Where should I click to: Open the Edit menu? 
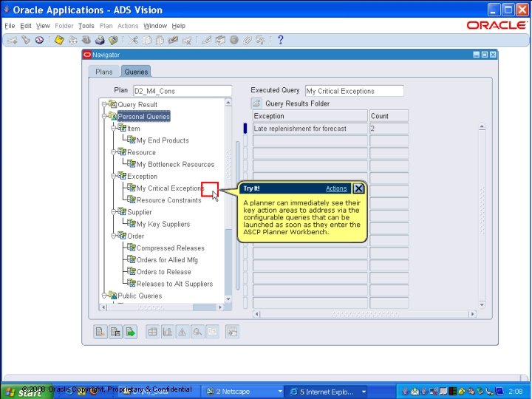click(26, 26)
